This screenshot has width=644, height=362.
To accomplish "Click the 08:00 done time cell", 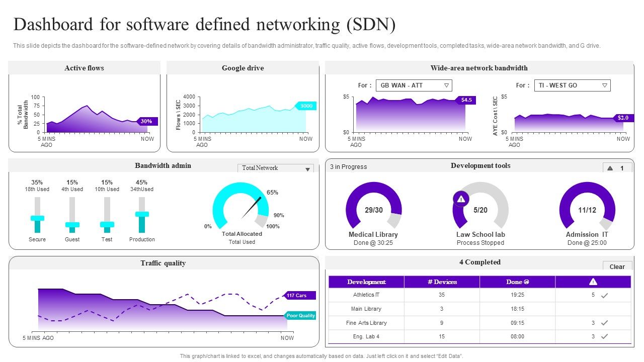I will [x=517, y=336].
